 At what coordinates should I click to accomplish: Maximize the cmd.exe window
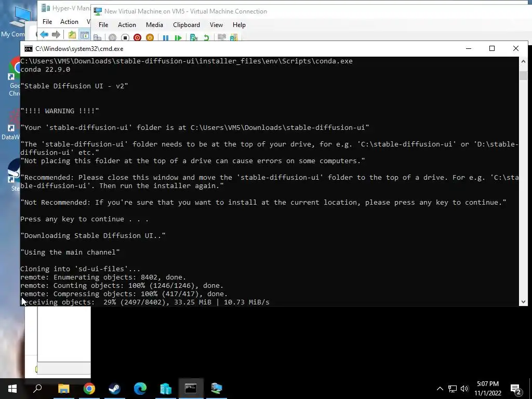coord(492,48)
